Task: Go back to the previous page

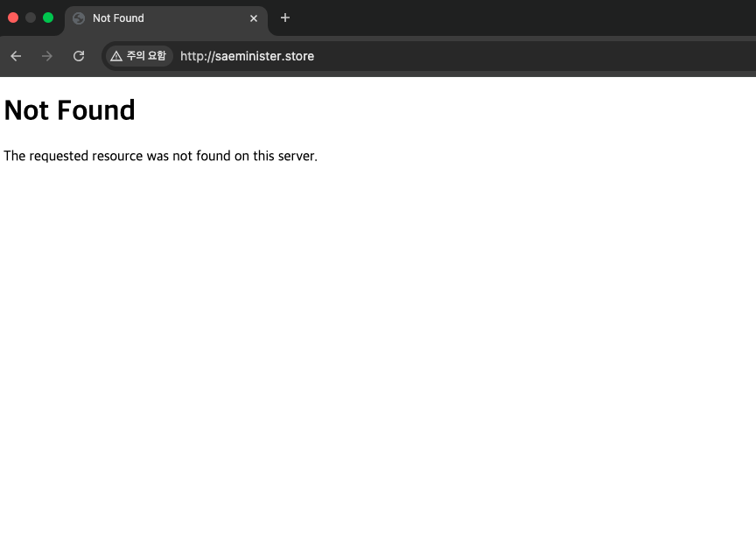Action: click(x=16, y=56)
